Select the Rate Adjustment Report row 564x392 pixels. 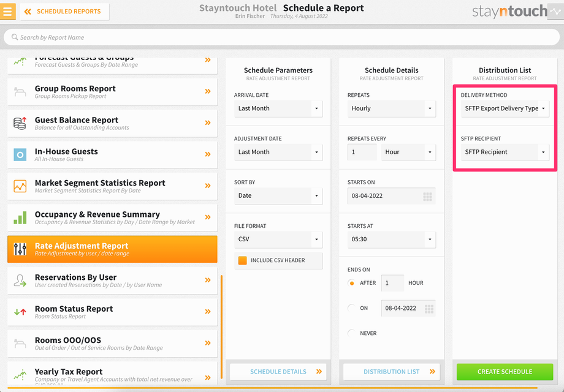[112, 249]
